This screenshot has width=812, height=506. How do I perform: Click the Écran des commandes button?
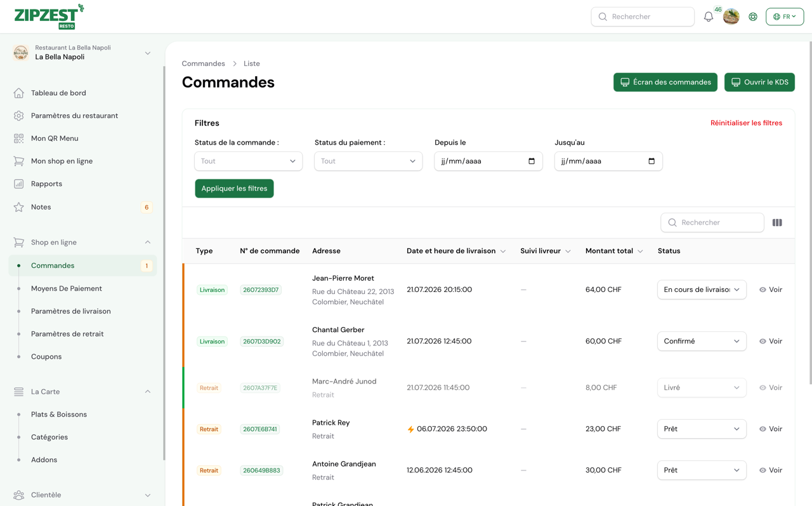(x=665, y=82)
